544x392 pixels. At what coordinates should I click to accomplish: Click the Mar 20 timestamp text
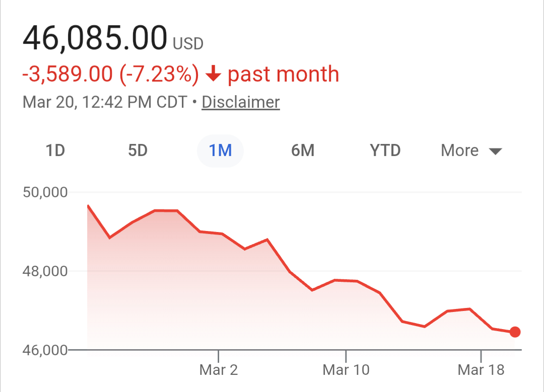(x=105, y=102)
